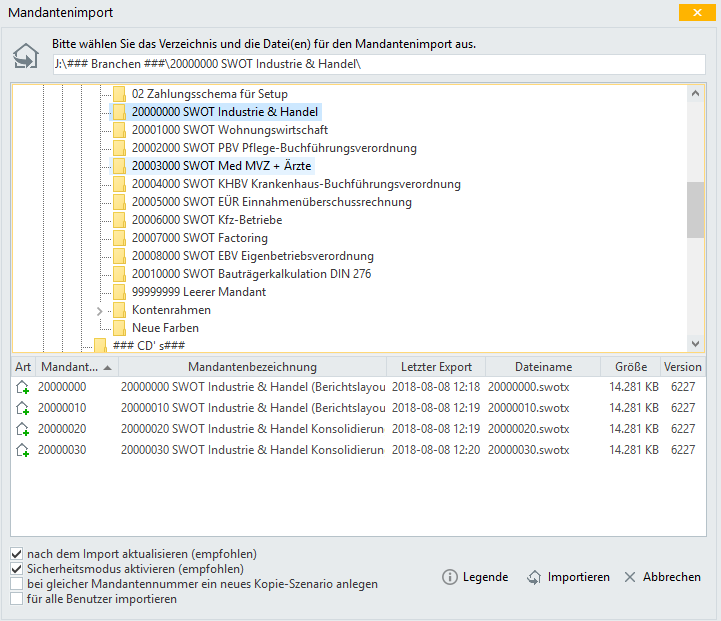The width and height of the screenshot is (721, 621).
Task: Enable für alle Benutzer importieren
Action: click(x=17, y=599)
